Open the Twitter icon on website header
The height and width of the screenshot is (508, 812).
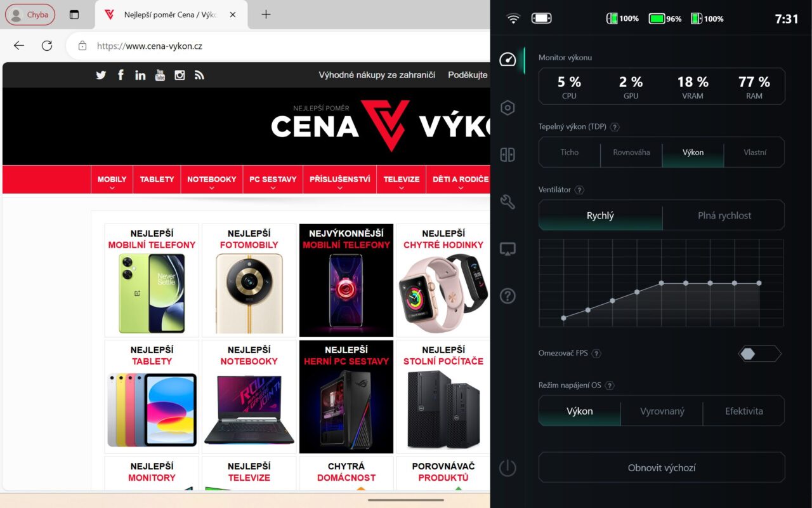101,75
